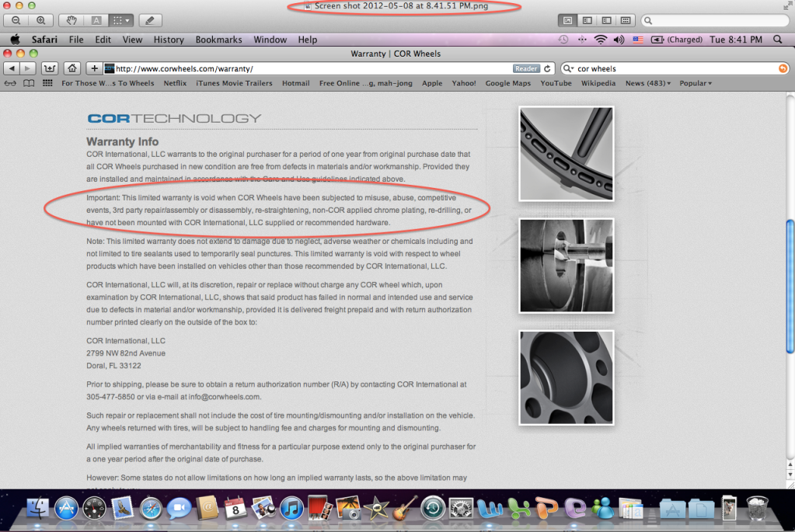Open Finder from the dock

pos(37,508)
